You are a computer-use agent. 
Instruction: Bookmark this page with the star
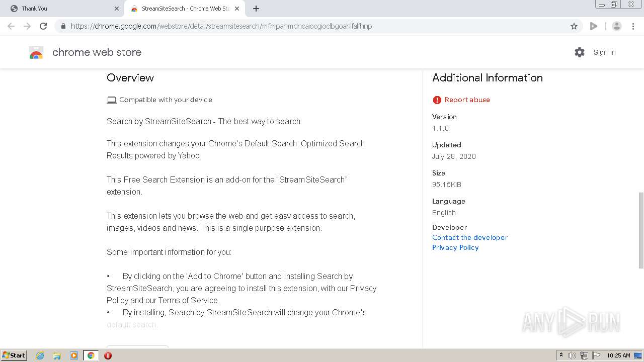coord(574,26)
